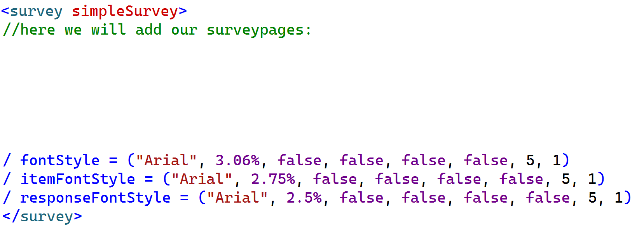The height and width of the screenshot is (231, 644).
Task: Click the opening survey tag keyword
Action: pos(36,11)
